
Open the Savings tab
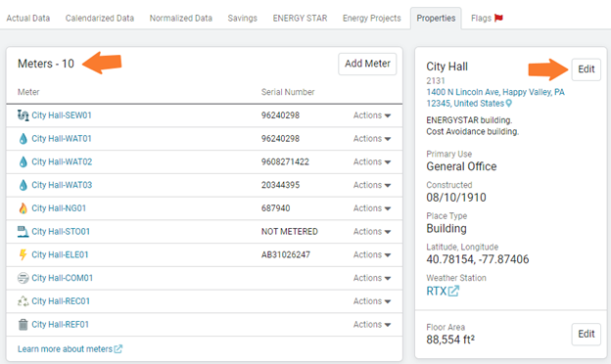[243, 19]
